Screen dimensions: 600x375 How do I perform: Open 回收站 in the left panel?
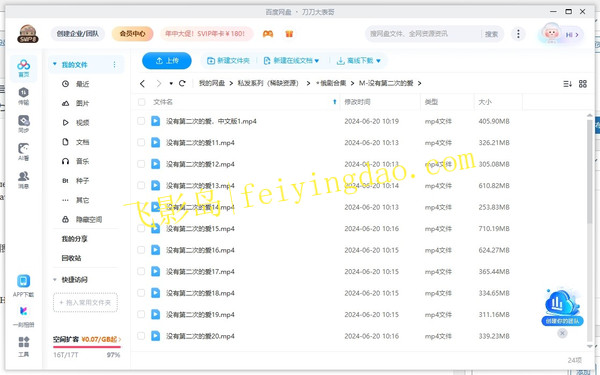point(72,258)
